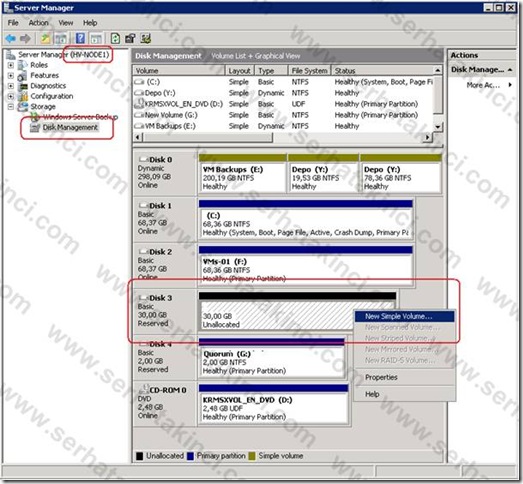Click the Unallocated black legend swatch
This screenshot has width=523, height=484.
139,456
